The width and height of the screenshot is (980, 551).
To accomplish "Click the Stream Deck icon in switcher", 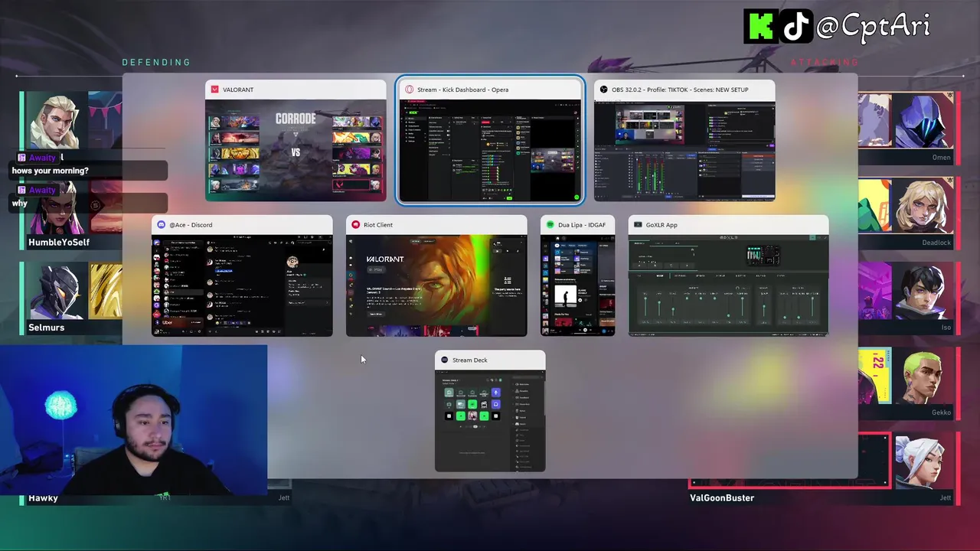I will coord(445,360).
